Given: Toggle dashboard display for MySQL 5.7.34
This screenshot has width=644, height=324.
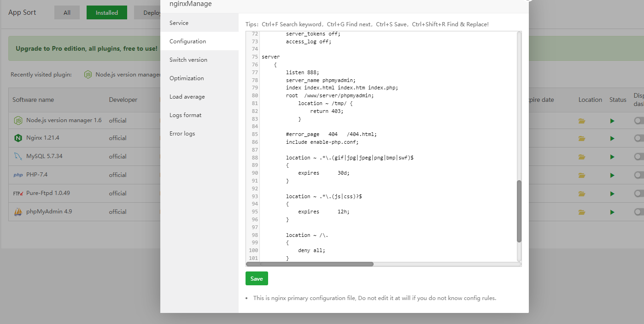Looking at the screenshot, I should pos(639,156).
